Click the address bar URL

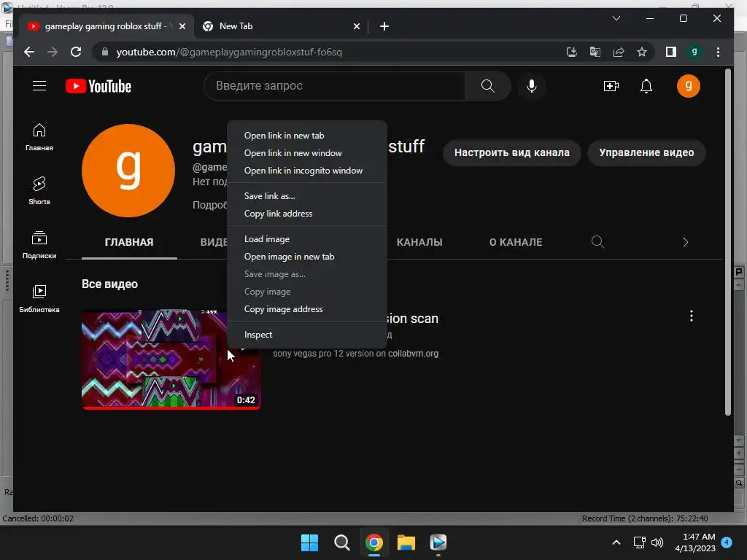[229, 52]
